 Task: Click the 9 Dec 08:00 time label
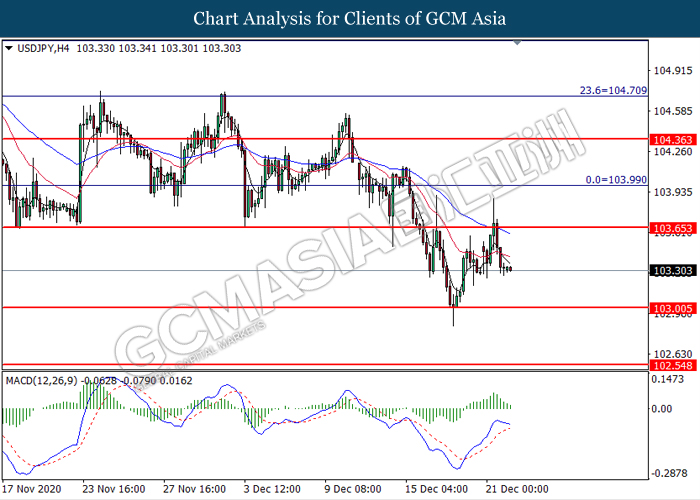point(353,489)
